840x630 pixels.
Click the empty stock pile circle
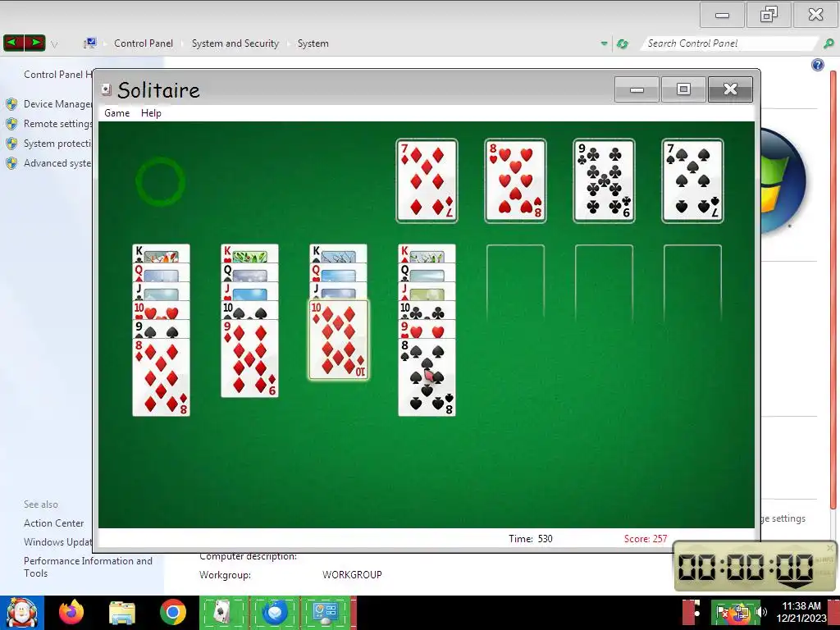160,181
